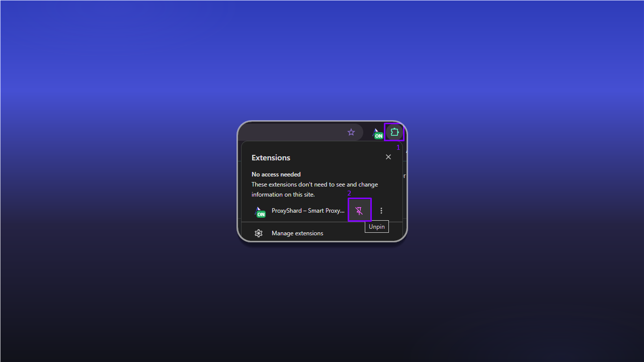Select ProxyShard – Smart Proxy in the extensions list

pos(299,211)
